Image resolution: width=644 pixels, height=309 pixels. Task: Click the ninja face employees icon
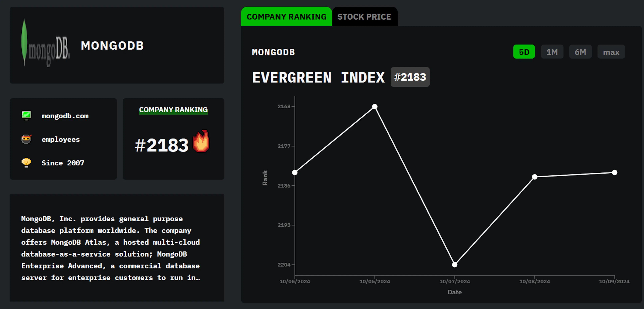pos(26,139)
